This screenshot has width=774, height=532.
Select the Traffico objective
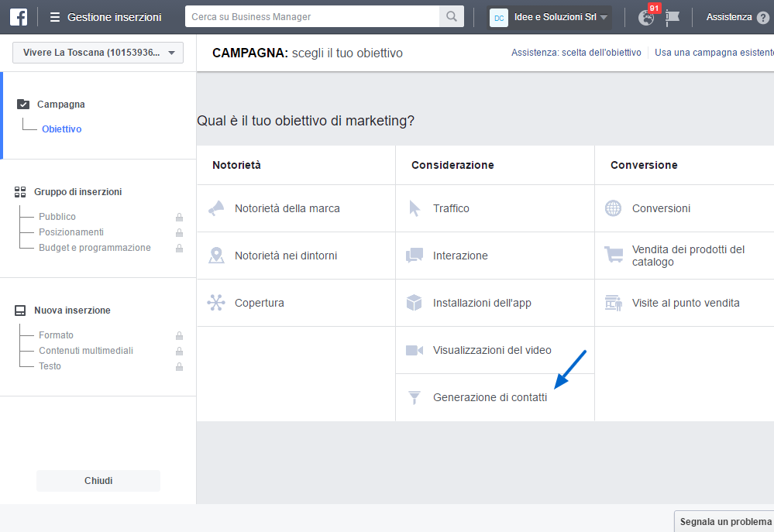tap(494, 208)
